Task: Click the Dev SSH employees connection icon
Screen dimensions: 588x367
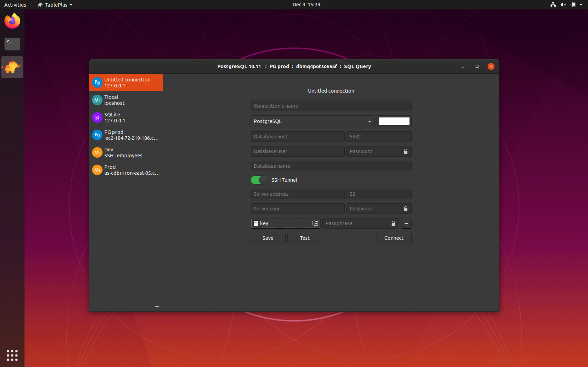Action: tap(97, 152)
